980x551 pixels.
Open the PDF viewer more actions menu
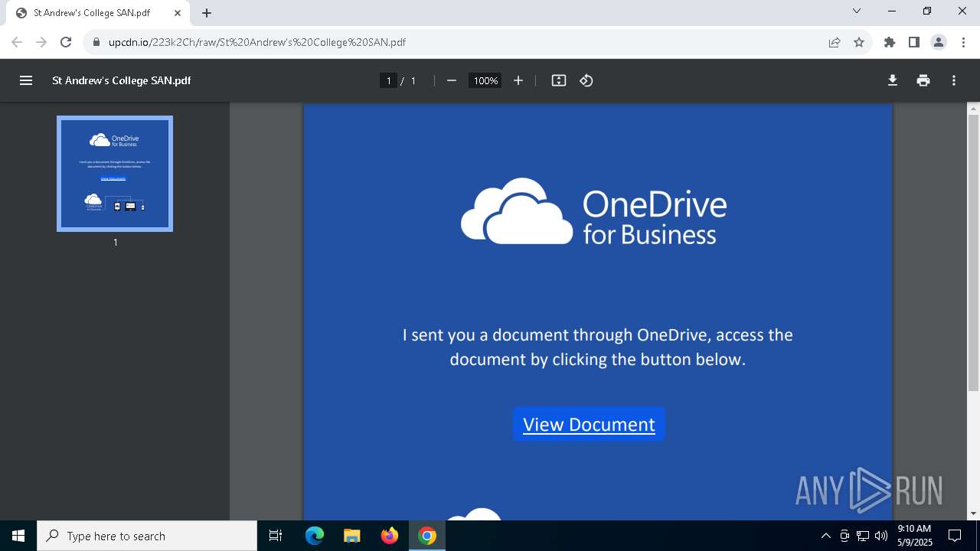[x=954, y=80]
